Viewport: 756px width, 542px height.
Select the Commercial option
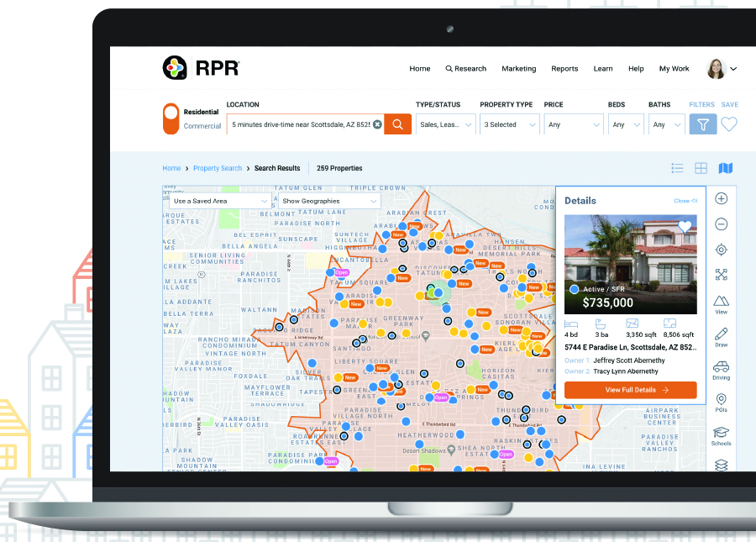(202, 126)
